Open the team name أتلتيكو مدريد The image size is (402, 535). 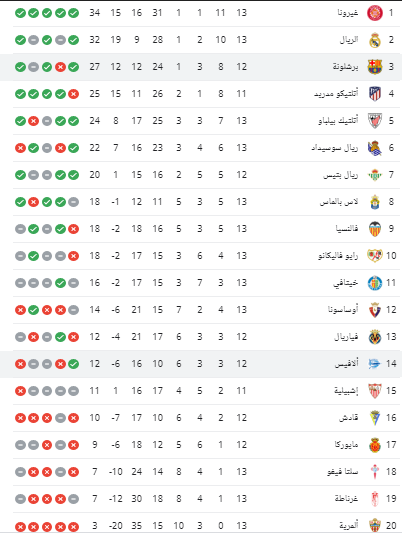tap(336, 94)
